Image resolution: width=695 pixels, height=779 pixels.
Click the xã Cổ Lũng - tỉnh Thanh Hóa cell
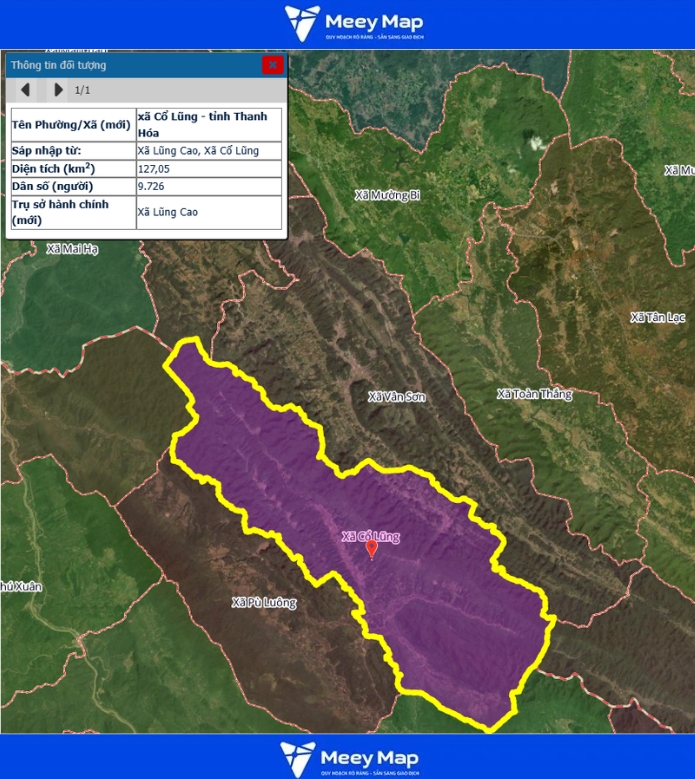tap(208, 124)
